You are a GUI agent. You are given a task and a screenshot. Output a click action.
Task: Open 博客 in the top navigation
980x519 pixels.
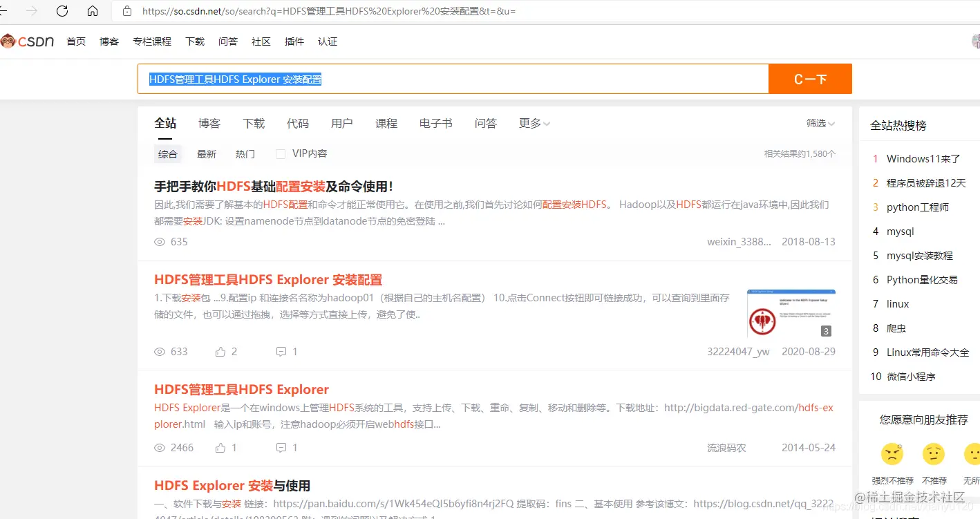tap(109, 41)
